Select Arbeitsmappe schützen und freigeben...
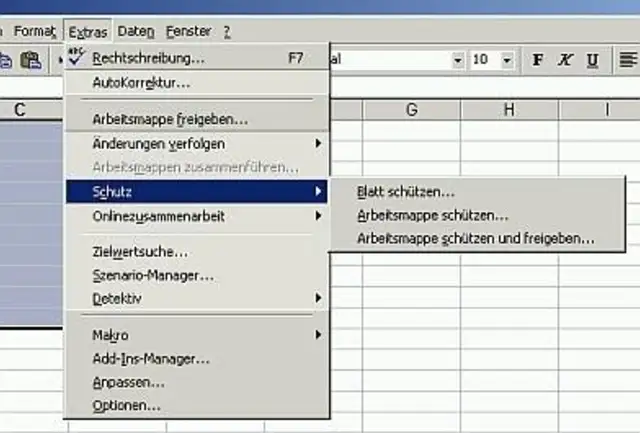 coord(477,238)
